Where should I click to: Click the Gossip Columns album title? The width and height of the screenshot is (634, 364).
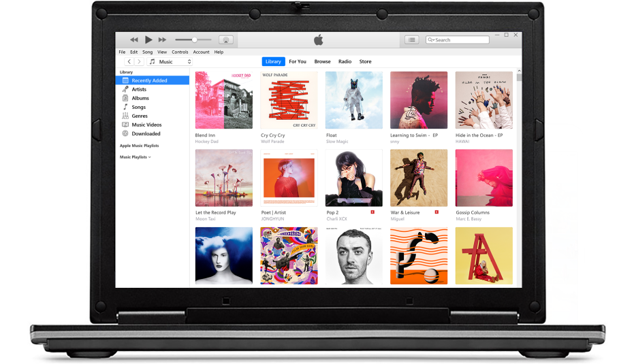pos(473,212)
